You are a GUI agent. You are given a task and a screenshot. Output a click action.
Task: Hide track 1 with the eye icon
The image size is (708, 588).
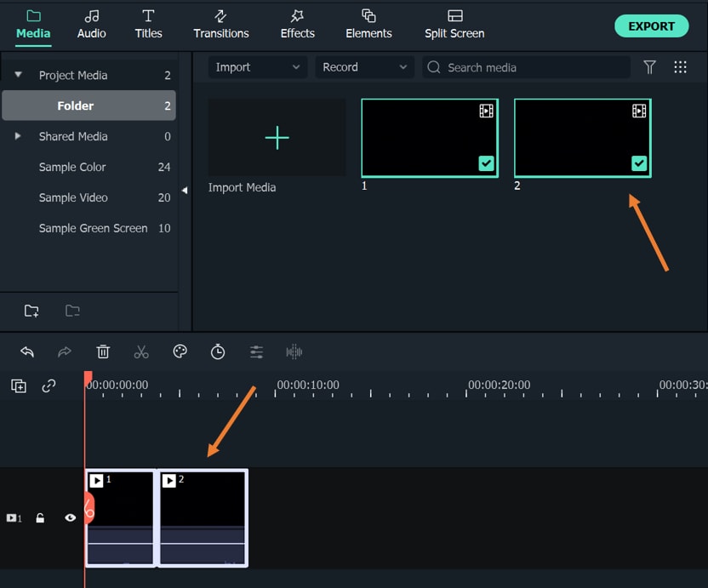[x=70, y=517]
